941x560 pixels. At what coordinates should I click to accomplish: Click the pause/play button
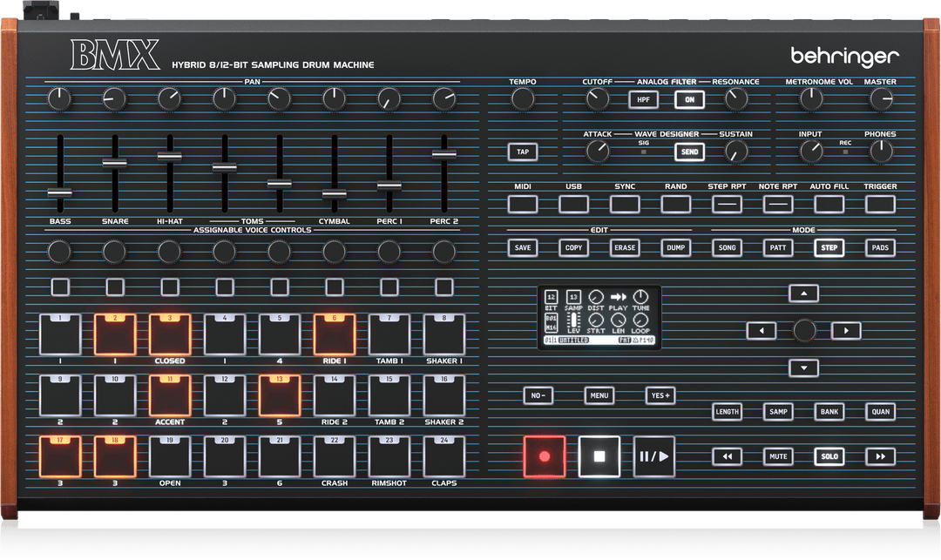(x=654, y=457)
